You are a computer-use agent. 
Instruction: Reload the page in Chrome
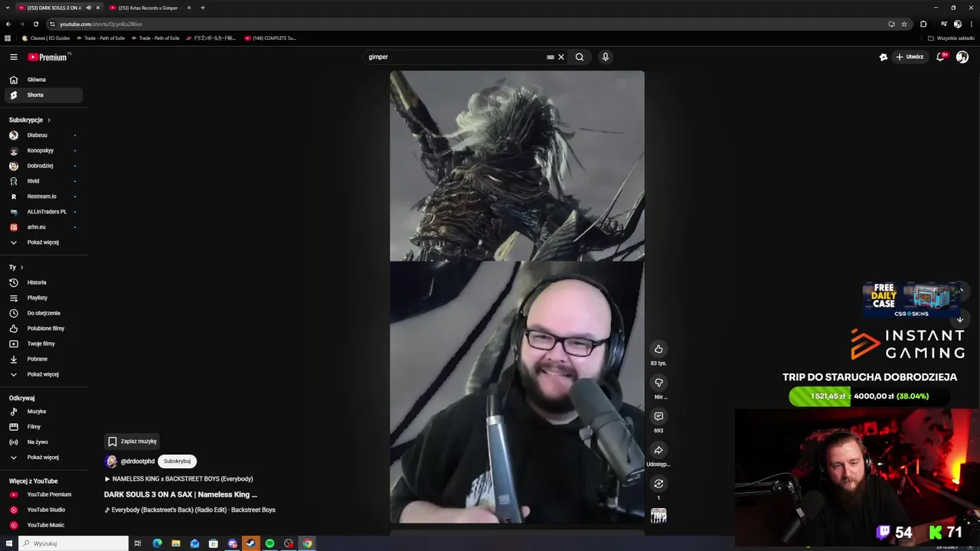click(35, 24)
